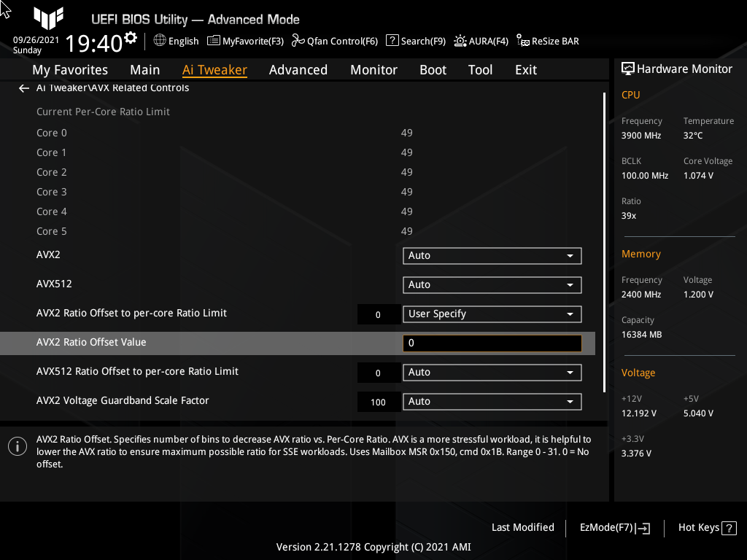747x560 pixels.
Task: Open MyFavorite settings via F3 icon
Action: (x=245, y=41)
